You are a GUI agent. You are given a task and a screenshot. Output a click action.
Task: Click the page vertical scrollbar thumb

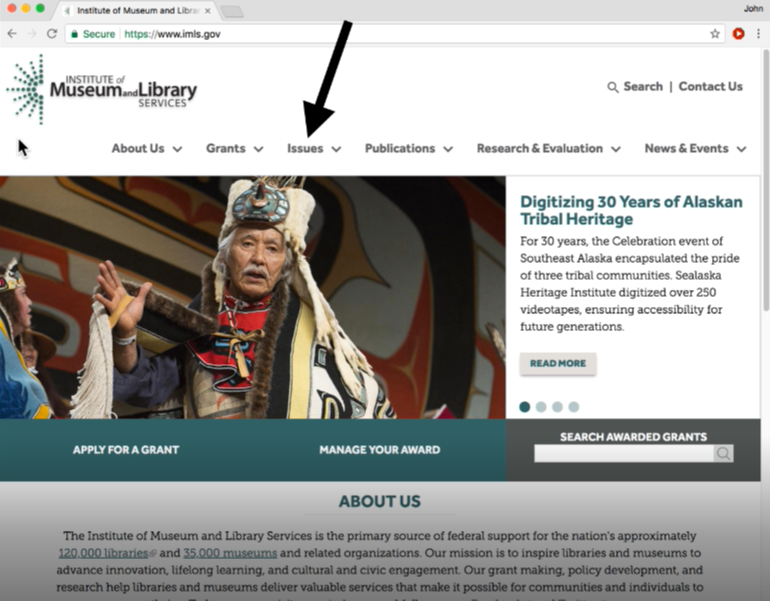coord(766,179)
